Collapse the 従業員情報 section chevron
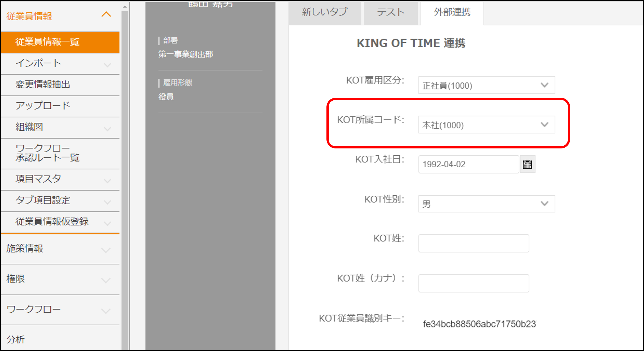644x351 pixels. 106,14
